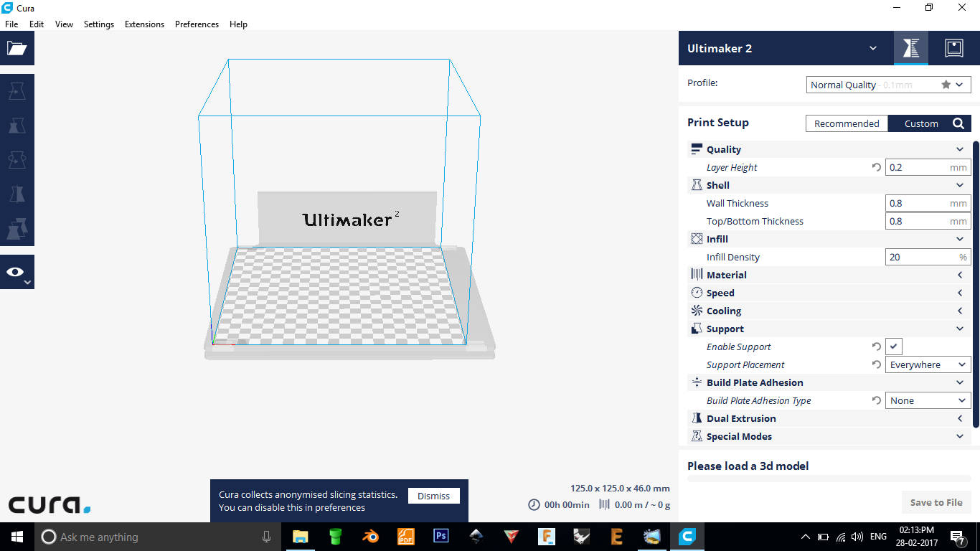Collapse the Shell section chevron
The image size is (980, 551).
(x=960, y=185)
